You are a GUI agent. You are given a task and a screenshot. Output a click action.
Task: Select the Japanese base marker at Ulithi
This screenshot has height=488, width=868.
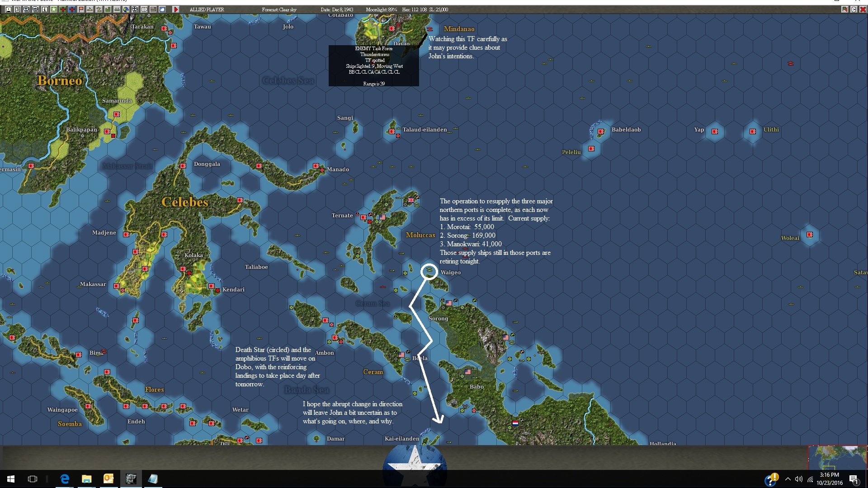pos(753,131)
